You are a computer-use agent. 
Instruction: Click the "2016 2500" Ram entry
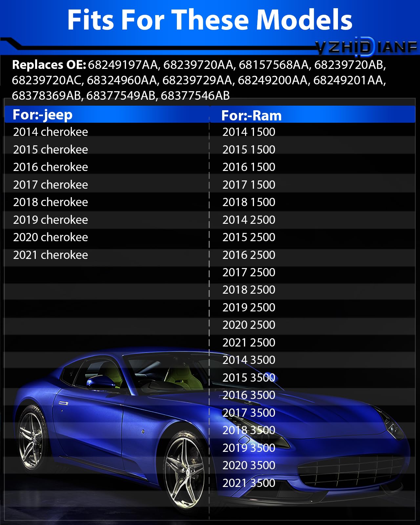pyautogui.click(x=249, y=255)
